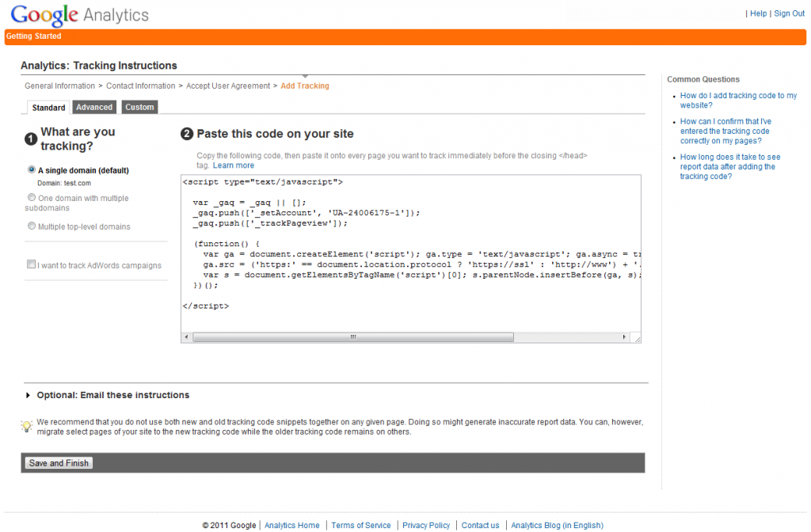811x532 pixels.
Task: Click the 'Paste this code on your site' heading
Action: (x=275, y=134)
